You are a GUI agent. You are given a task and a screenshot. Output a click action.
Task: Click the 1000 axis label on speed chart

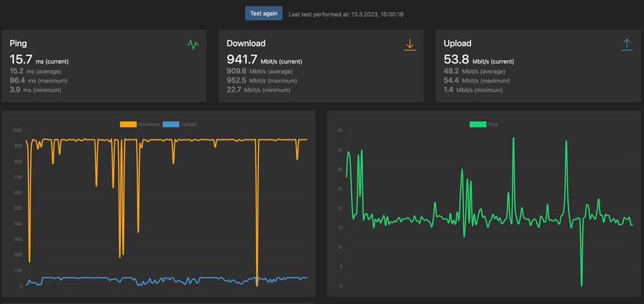point(17,131)
